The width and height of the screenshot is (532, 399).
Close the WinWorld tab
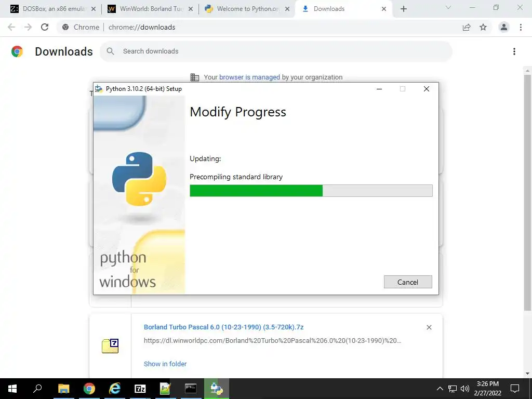[x=191, y=9]
